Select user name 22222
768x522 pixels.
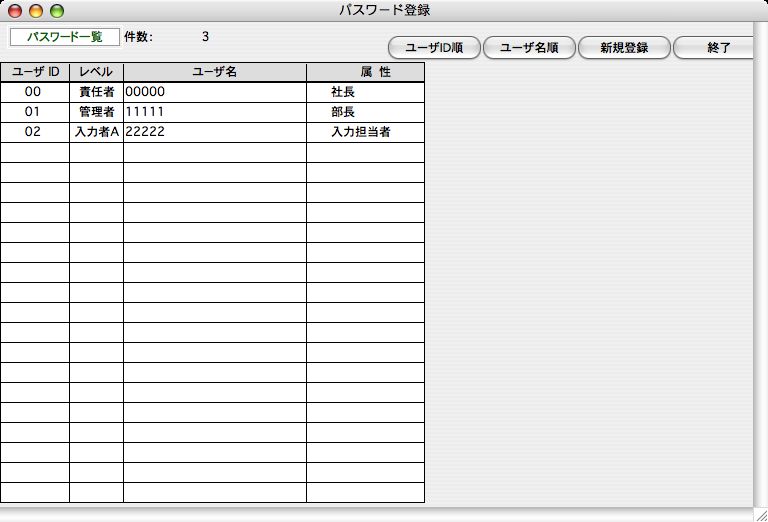click(x=214, y=132)
